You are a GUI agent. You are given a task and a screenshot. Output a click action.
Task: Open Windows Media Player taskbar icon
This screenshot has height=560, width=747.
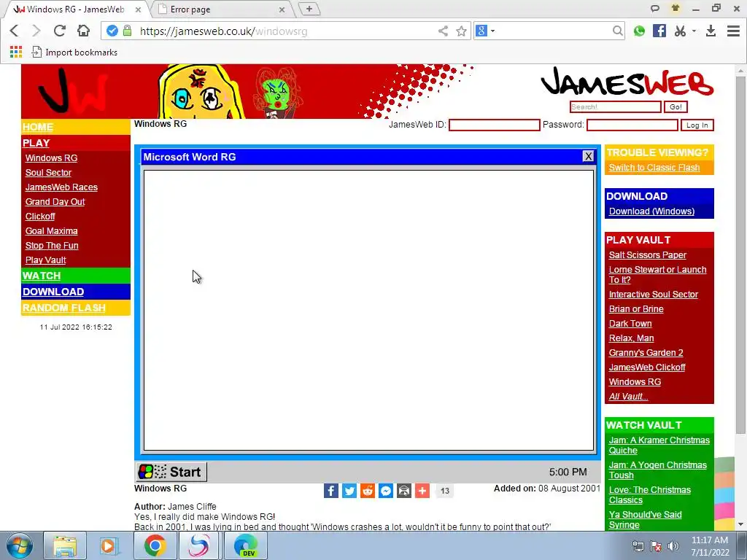tap(109, 545)
